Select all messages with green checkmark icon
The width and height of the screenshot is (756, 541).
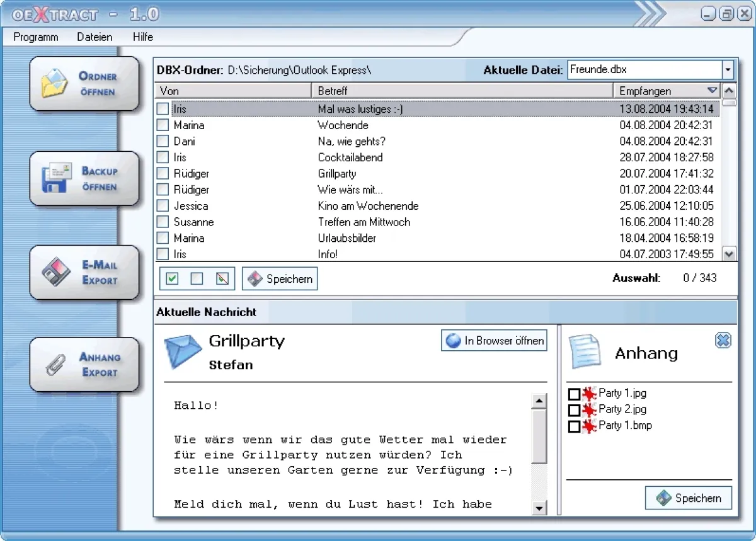pyautogui.click(x=172, y=278)
